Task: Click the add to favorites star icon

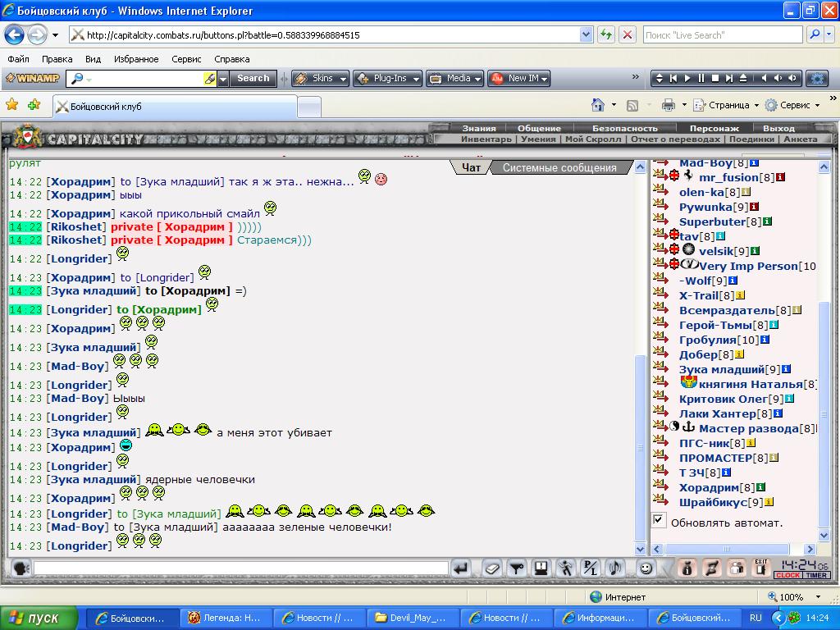Action: click(34, 105)
